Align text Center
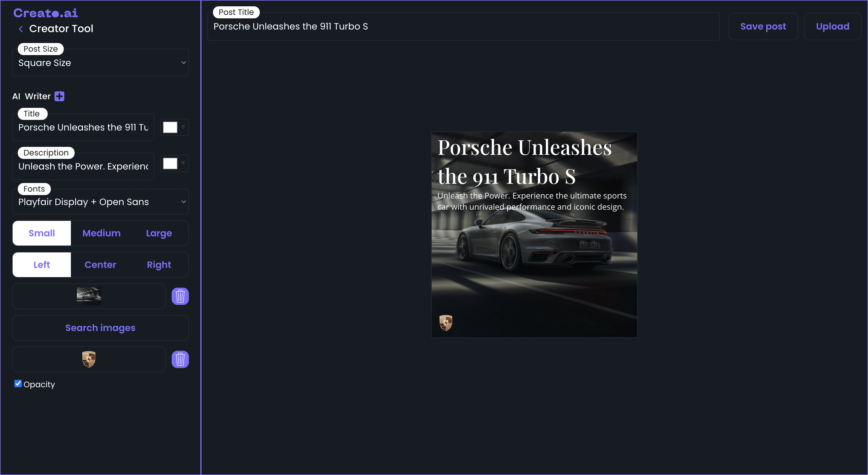868x475 pixels. coord(100,264)
